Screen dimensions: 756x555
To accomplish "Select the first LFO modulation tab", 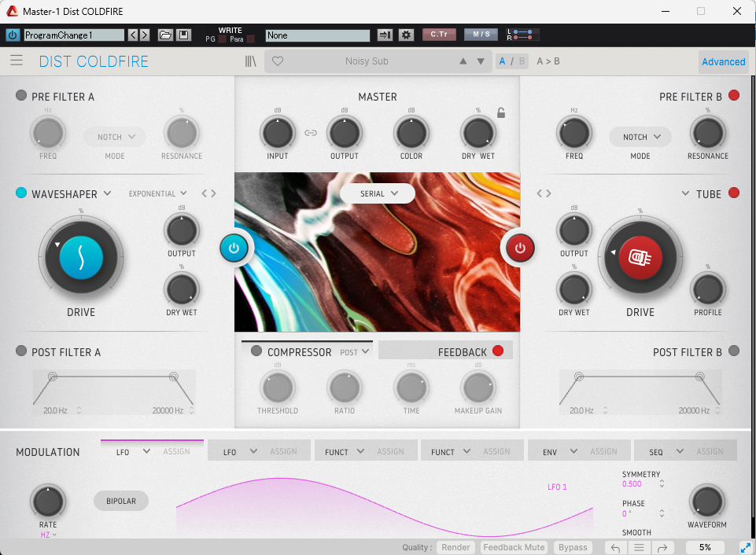I will [x=153, y=451].
